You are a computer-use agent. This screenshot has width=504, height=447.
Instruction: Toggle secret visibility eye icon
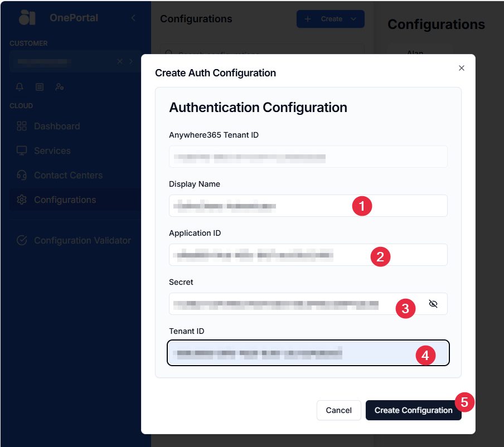point(433,304)
